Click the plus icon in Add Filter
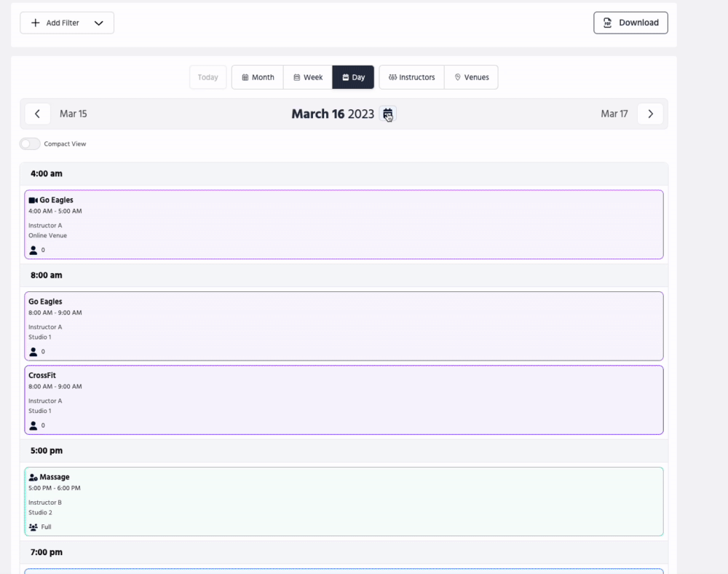 point(35,23)
